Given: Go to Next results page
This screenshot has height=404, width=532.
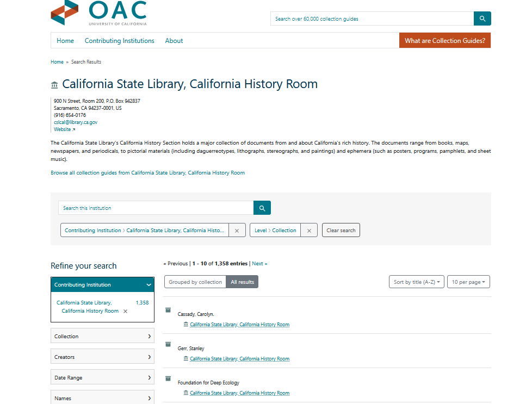Looking at the screenshot, I should [x=259, y=264].
